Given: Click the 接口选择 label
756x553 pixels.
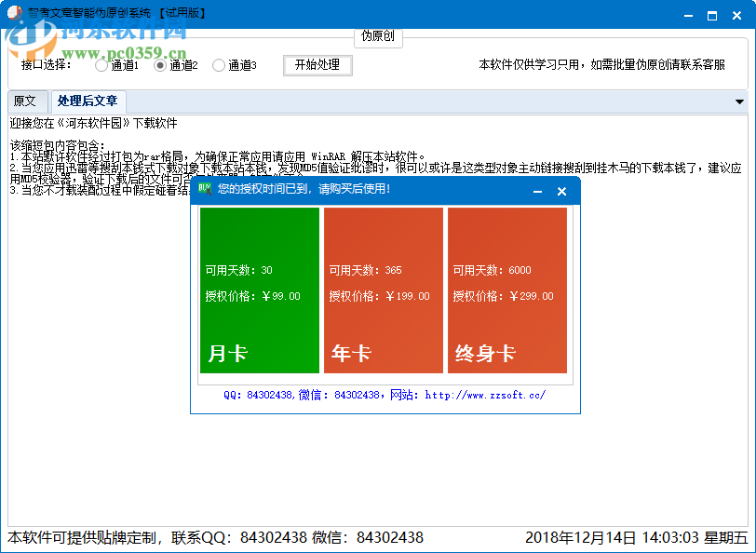Looking at the screenshot, I should click(x=47, y=64).
